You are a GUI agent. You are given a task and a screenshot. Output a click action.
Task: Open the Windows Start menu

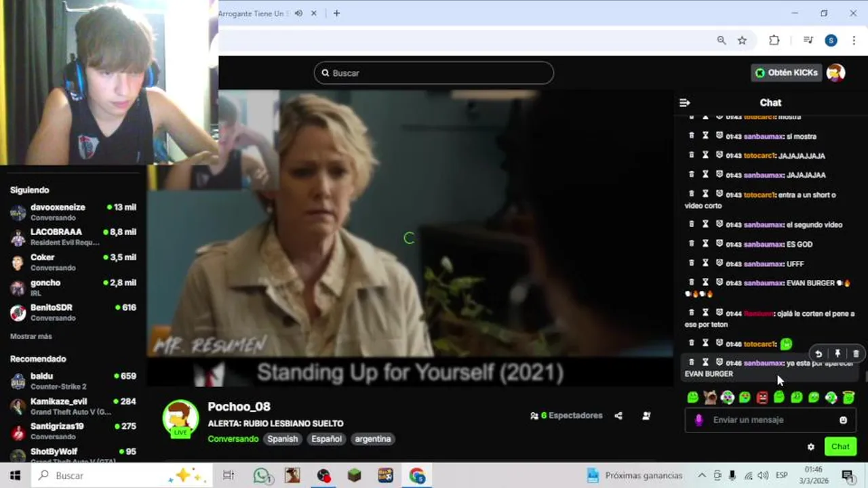tap(15, 475)
